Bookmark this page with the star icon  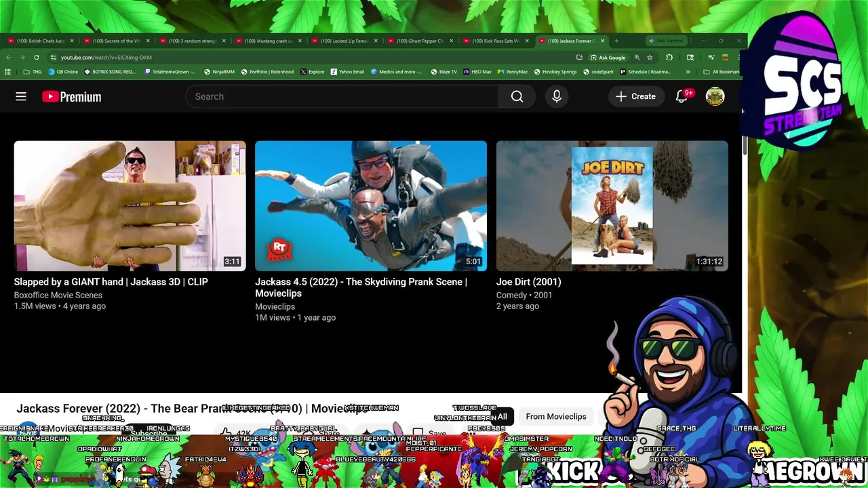[650, 58]
